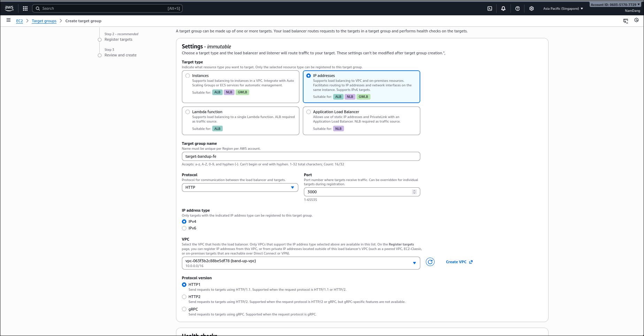Screen dimensions: 644x336
Task: Open the services grid menu icon
Action: click(25, 8)
